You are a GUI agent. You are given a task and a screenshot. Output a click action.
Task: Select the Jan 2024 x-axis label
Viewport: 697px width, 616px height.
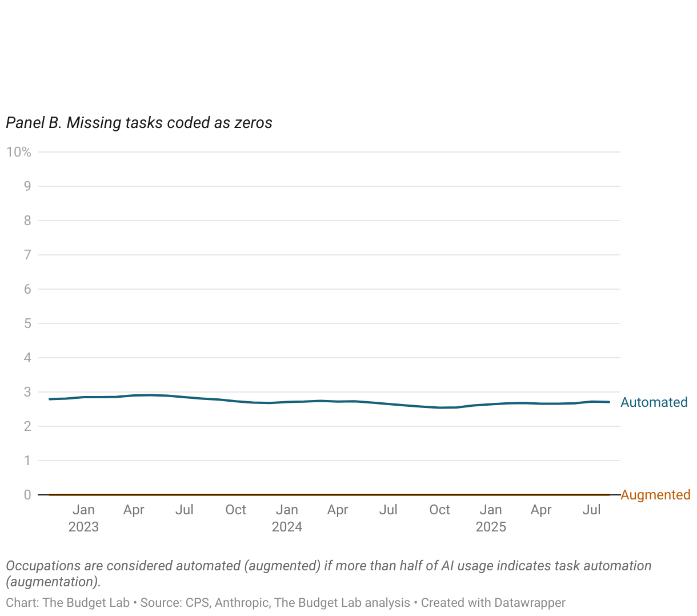(x=287, y=518)
